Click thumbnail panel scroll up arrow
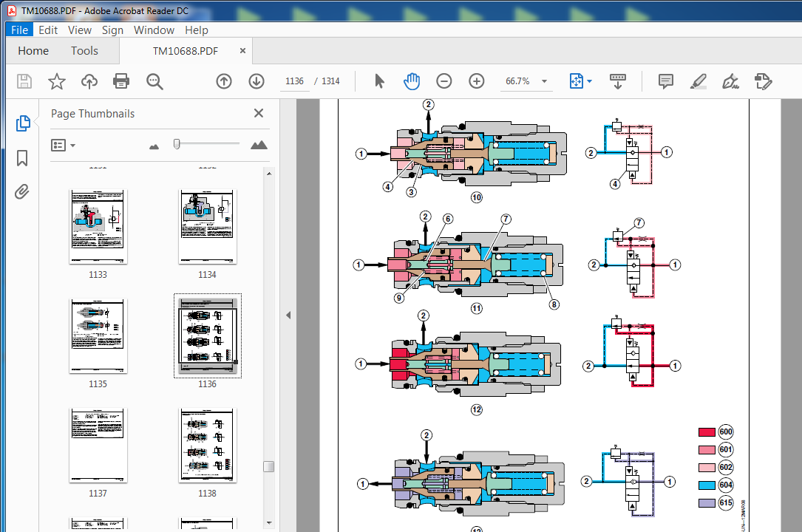 tap(269, 174)
